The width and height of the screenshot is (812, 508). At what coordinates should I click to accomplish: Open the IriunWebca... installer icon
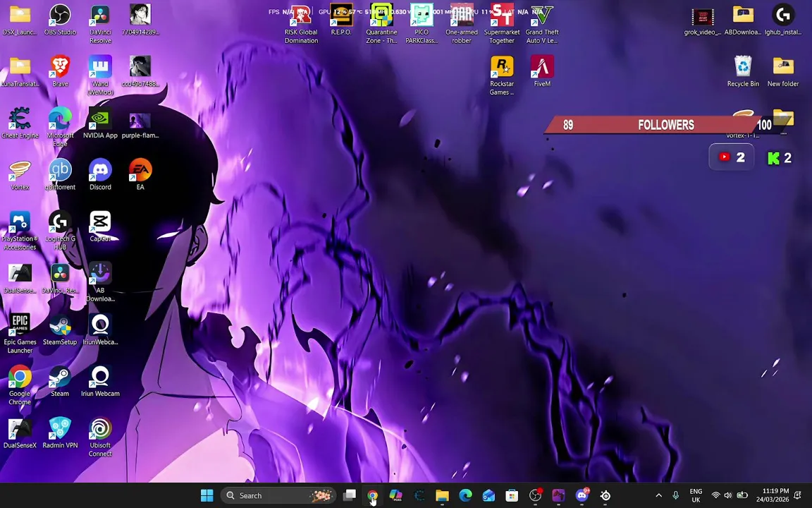pyautogui.click(x=100, y=330)
